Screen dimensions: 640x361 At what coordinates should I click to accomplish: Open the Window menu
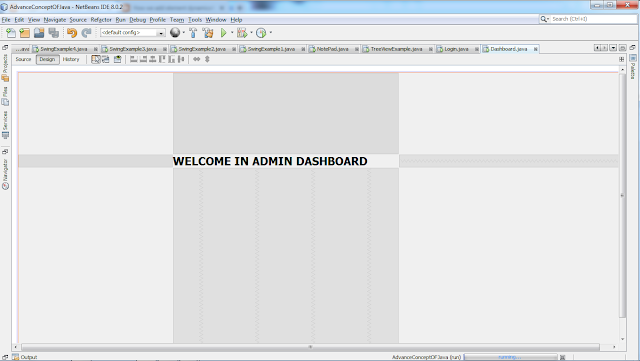pyautogui.click(x=216, y=20)
